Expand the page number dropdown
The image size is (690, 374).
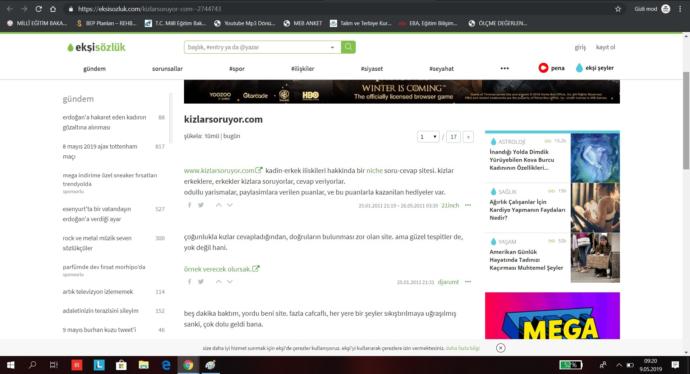coord(428,137)
